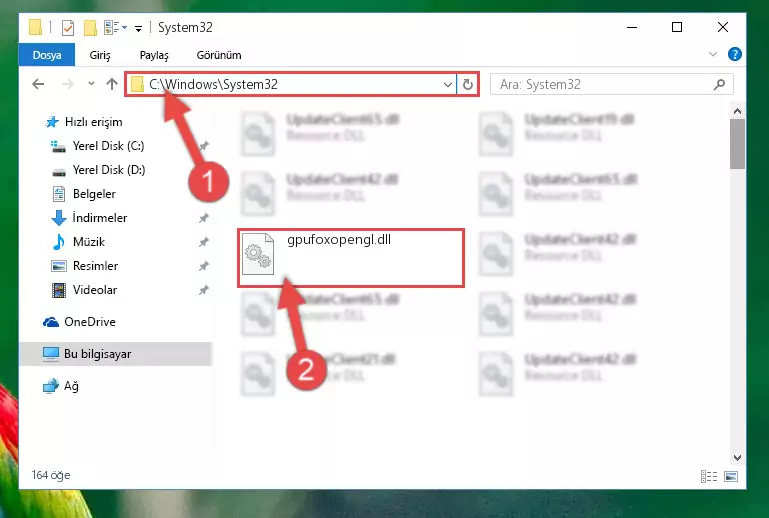Click the pin icon beside Videolar

click(204, 290)
